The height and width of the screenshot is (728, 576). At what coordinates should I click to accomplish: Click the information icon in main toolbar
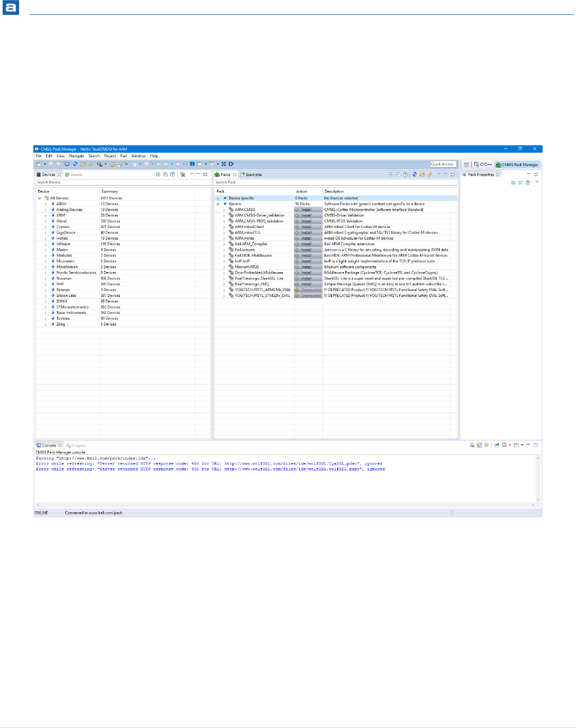point(192,164)
